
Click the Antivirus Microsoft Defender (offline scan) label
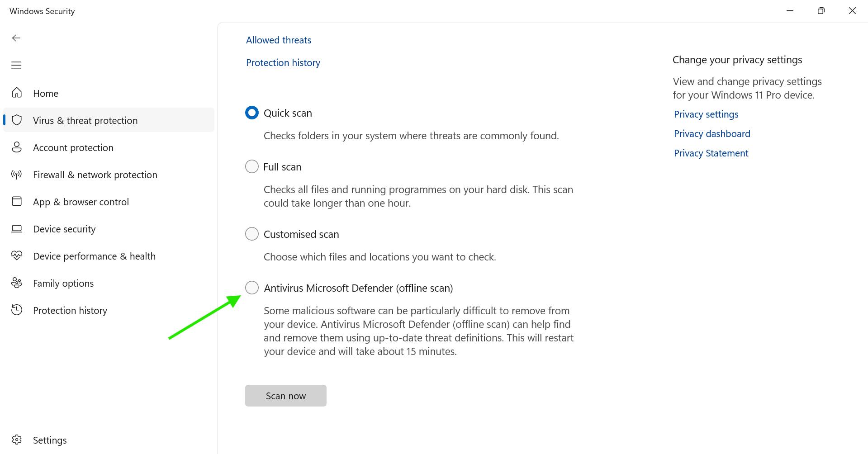tap(358, 288)
